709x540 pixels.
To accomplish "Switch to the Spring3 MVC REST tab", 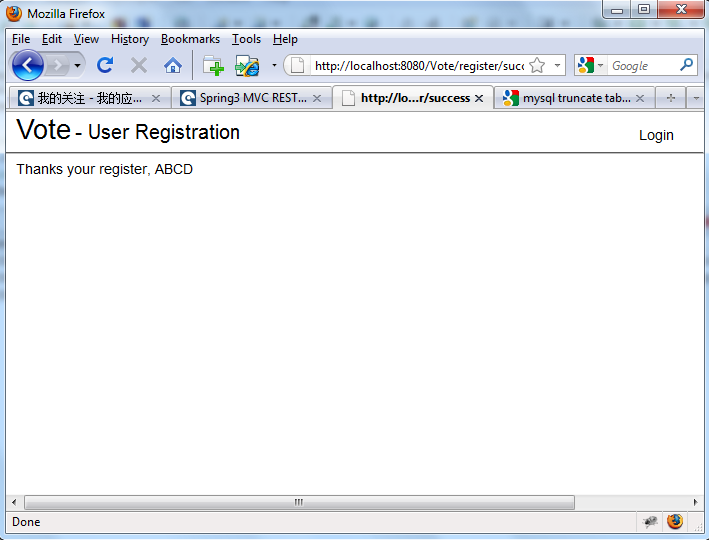I will point(251,98).
